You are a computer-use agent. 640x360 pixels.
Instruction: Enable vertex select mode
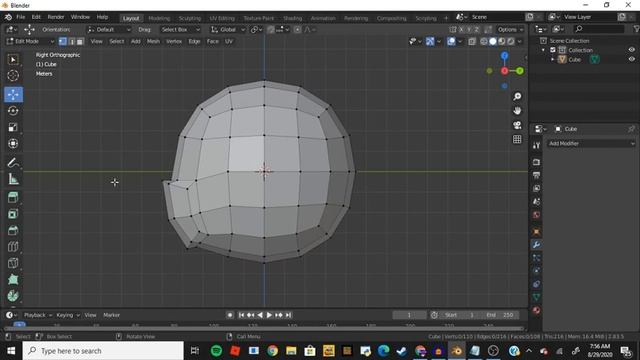click(63, 41)
